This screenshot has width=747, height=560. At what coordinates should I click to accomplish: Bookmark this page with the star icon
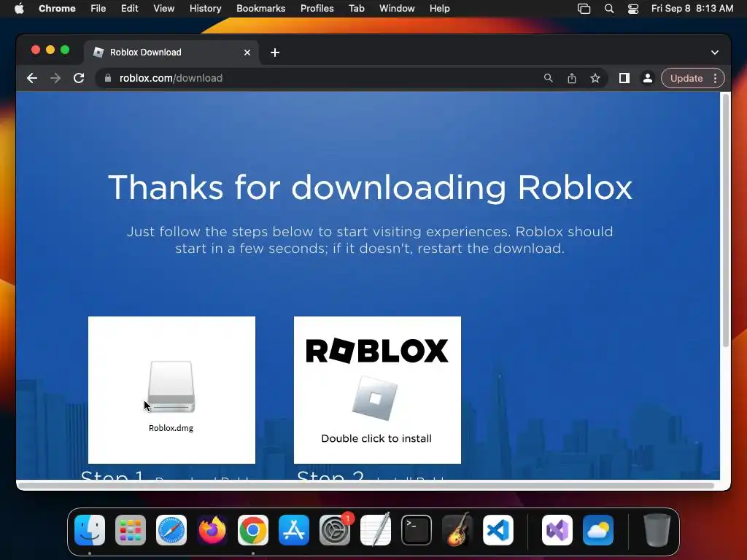pyautogui.click(x=595, y=78)
